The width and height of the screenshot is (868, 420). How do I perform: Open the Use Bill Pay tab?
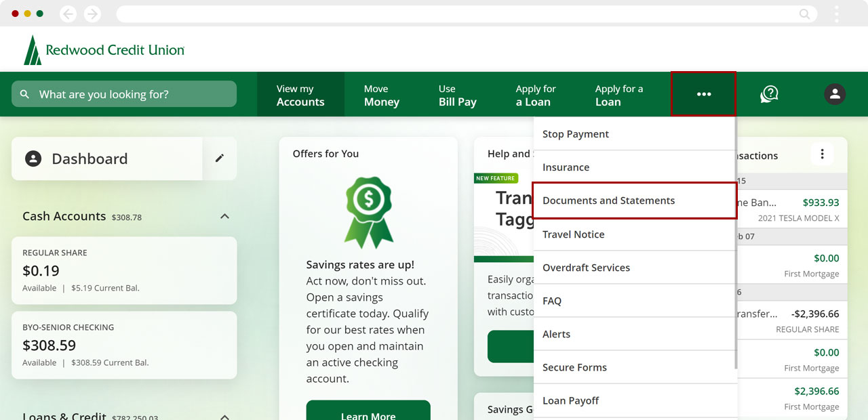tap(458, 95)
